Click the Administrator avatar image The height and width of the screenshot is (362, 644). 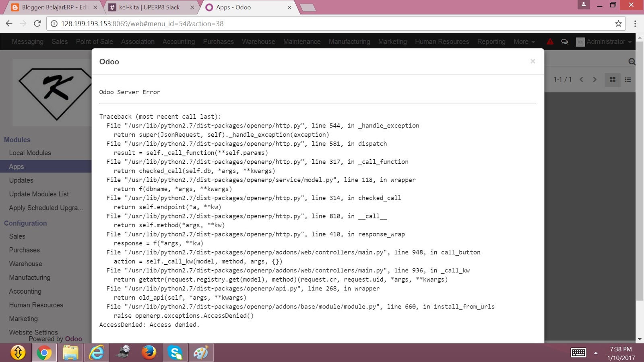coord(580,41)
